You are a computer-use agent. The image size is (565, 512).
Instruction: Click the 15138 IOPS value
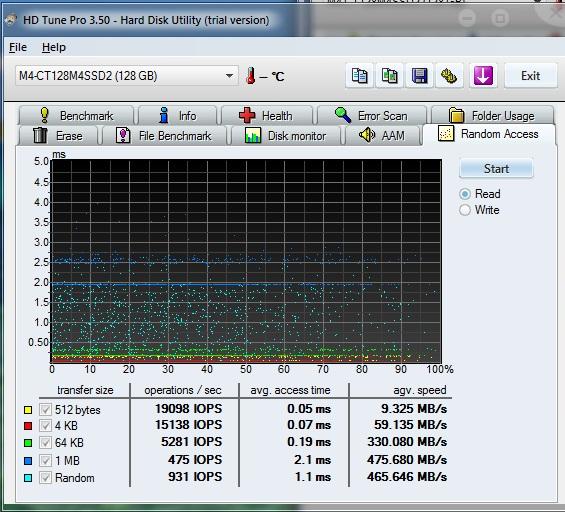pyautogui.click(x=188, y=424)
